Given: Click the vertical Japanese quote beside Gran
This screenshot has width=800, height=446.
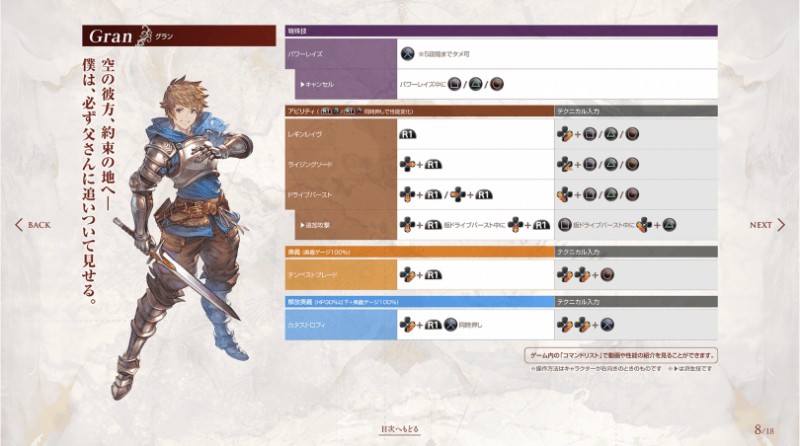Looking at the screenshot, I should point(98,181).
